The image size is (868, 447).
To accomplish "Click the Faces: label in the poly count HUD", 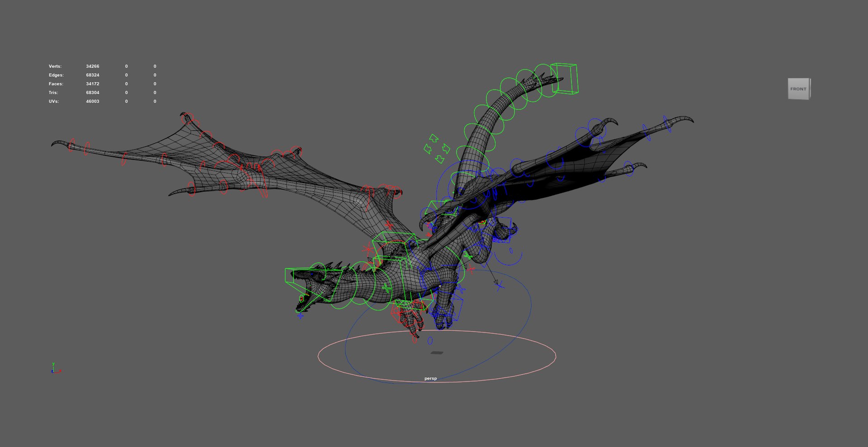I will click(56, 84).
